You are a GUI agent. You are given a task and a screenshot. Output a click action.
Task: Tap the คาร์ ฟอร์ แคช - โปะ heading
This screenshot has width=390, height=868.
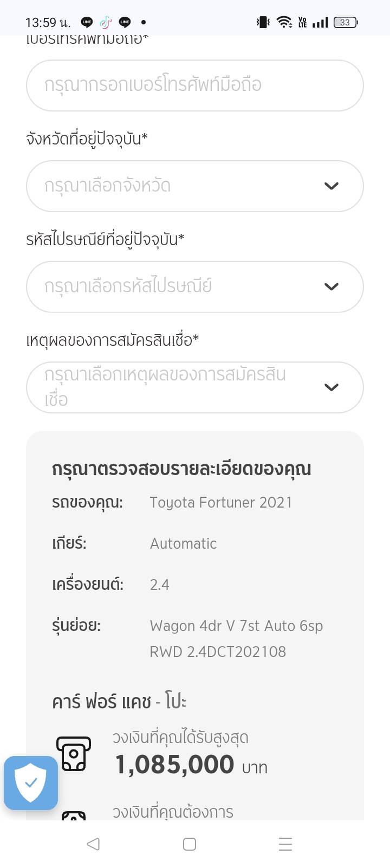(119, 702)
